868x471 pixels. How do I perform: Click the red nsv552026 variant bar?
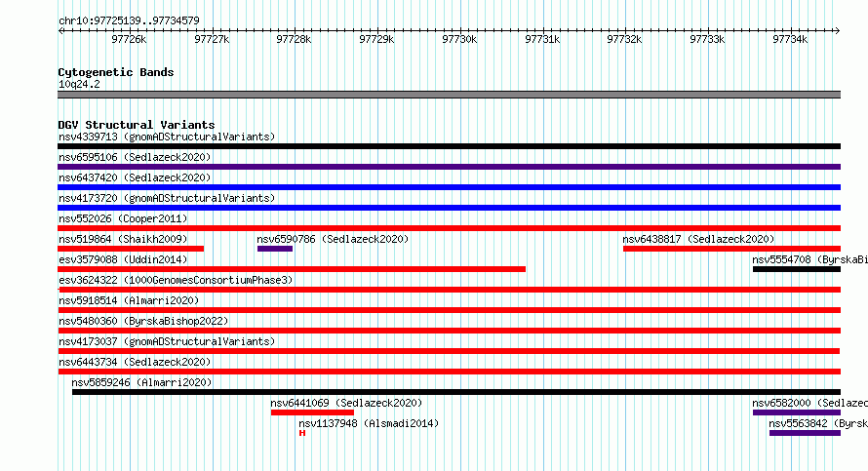(x=449, y=228)
